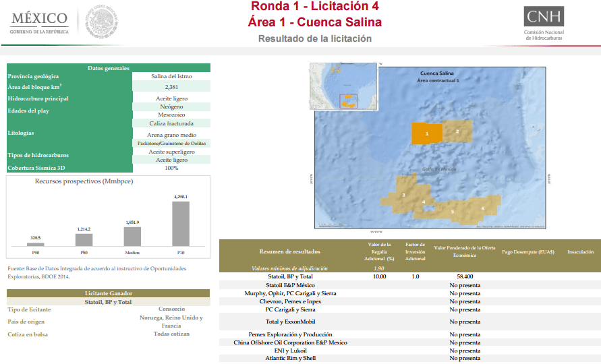
Task: Click the 'Valor de la Regalía Adicional (%)' column header
Action: [x=379, y=251]
